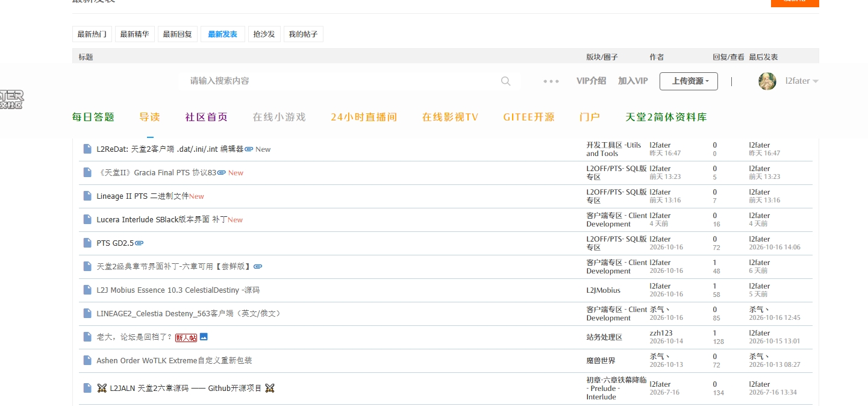Screen dimensions: 868x406
Task: Click the search magnifier icon
Action: (505, 81)
